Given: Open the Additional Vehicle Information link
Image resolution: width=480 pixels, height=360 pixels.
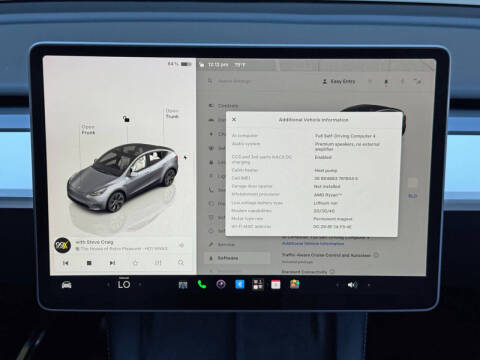Looking at the screenshot, I should pyautogui.click(x=313, y=244).
